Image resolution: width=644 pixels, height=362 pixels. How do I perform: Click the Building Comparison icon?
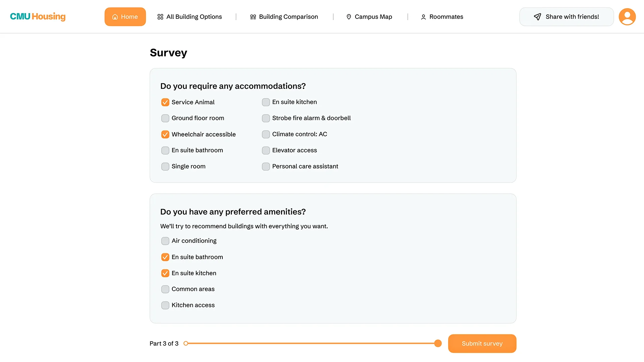[253, 17]
